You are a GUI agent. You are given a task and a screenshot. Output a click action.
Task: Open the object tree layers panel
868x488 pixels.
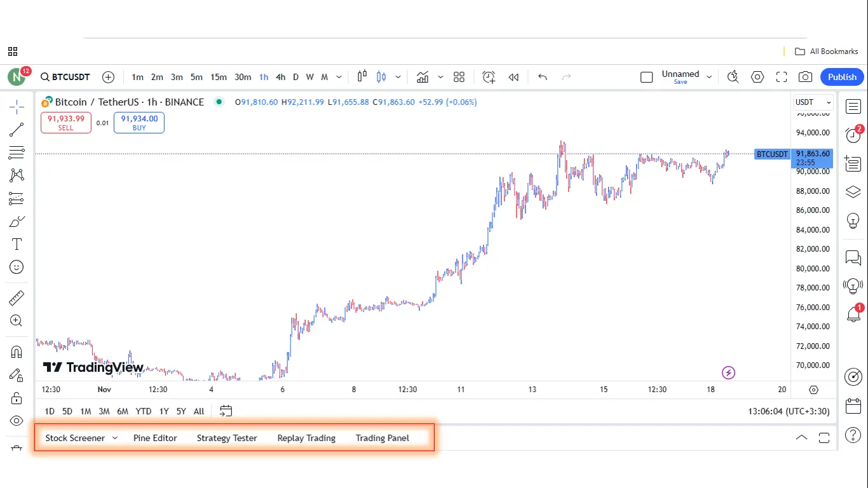853,192
